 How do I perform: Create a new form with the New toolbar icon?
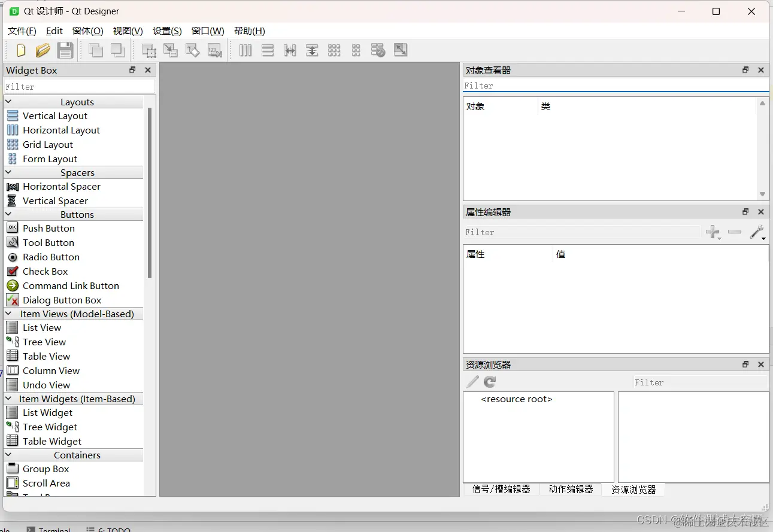[x=21, y=50]
